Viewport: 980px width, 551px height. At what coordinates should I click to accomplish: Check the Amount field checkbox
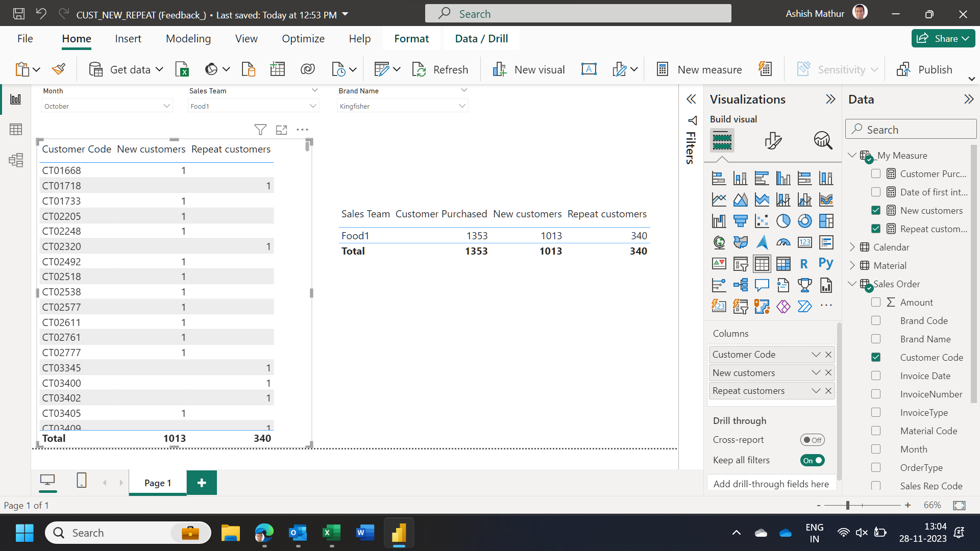876,303
